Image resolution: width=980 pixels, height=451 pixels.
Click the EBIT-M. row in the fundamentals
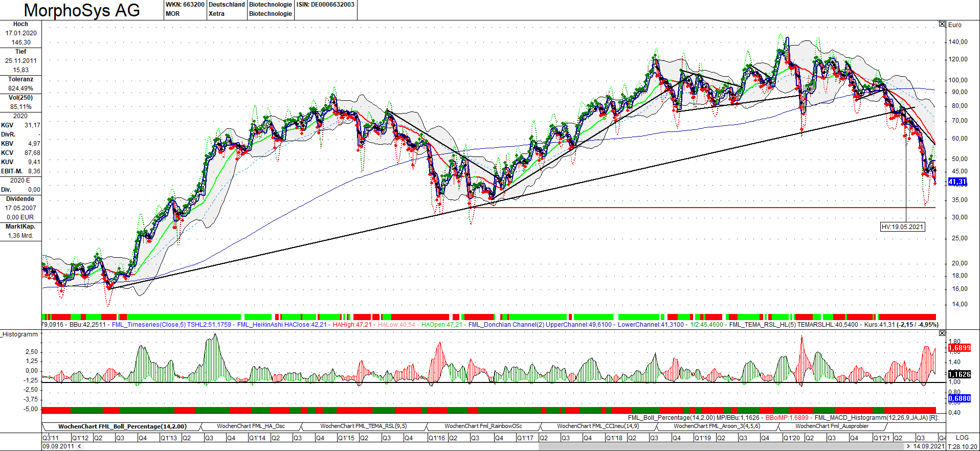click(20, 171)
